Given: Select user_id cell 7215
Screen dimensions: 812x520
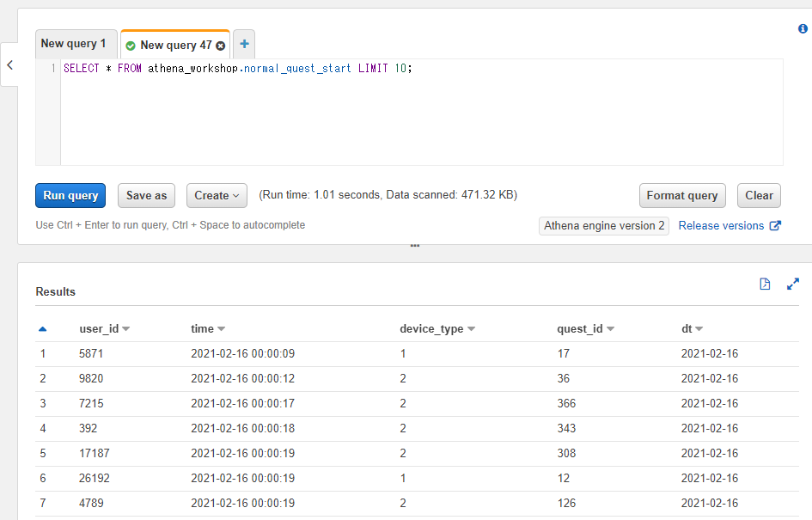Looking at the screenshot, I should coord(91,403).
